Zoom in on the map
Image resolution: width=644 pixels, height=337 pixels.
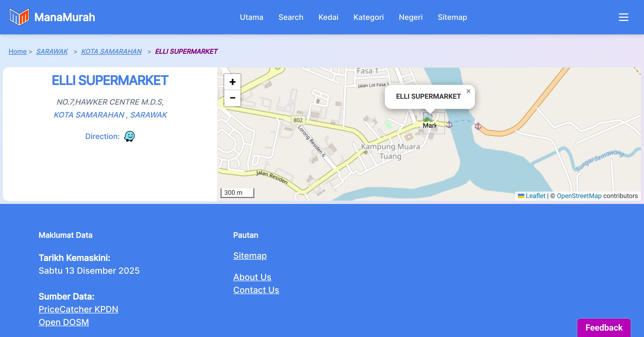pos(232,82)
